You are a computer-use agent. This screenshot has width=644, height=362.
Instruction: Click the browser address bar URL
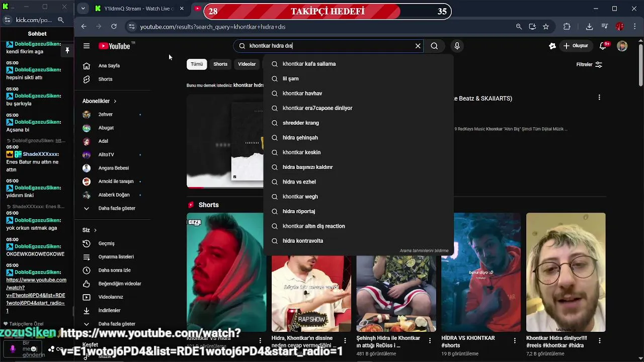(x=213, y=27)
